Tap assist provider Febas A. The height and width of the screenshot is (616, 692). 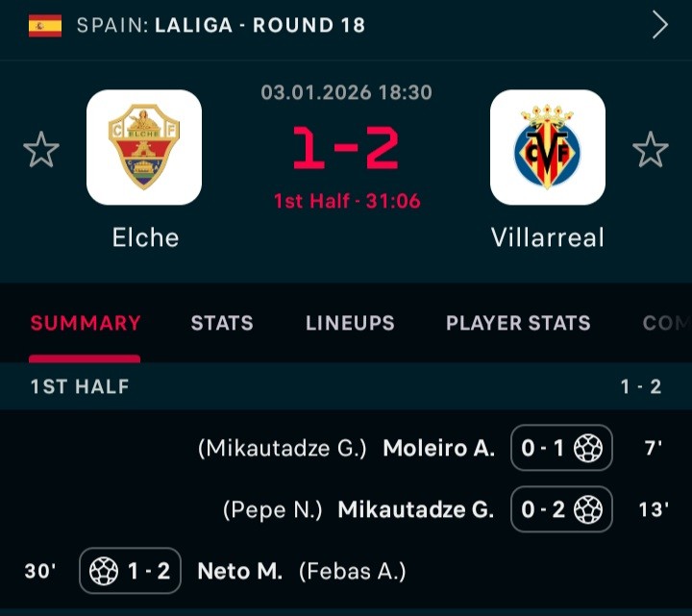click(352, 572)
